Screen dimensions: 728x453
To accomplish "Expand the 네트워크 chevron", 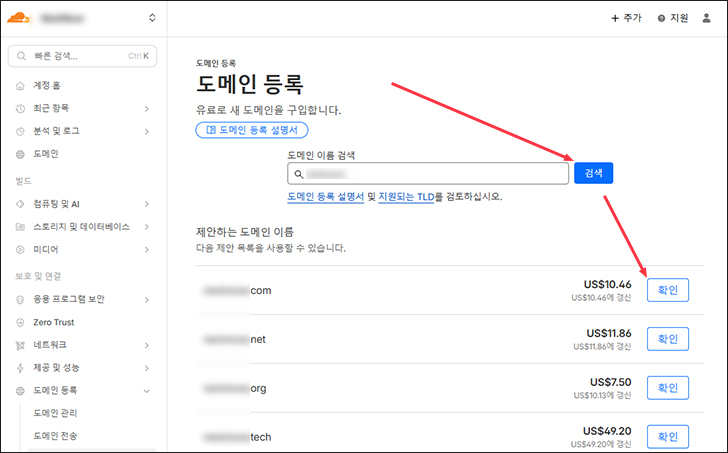I will coord(147,345).
